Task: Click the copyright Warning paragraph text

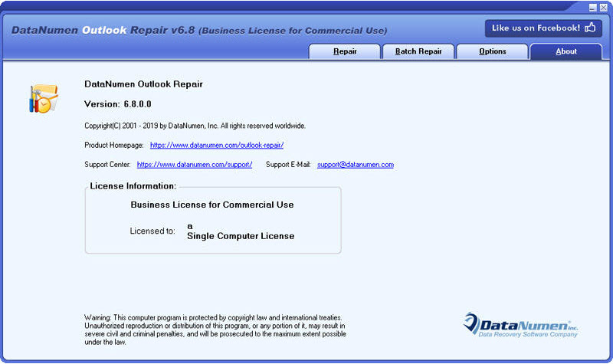Action: click(215, 330)
